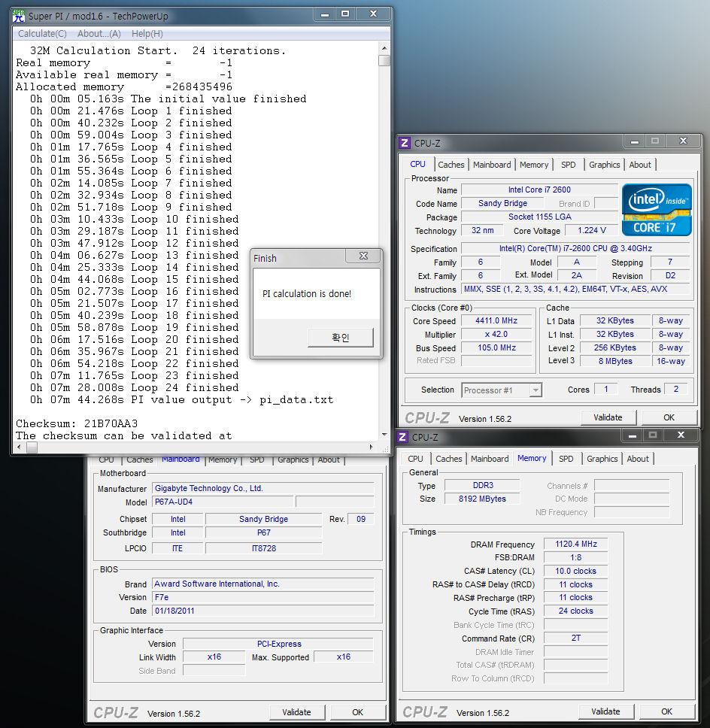Click the Core Speed 4411.0 MHz value
This screenshot has width=710, height=728.
click(496, 321)
